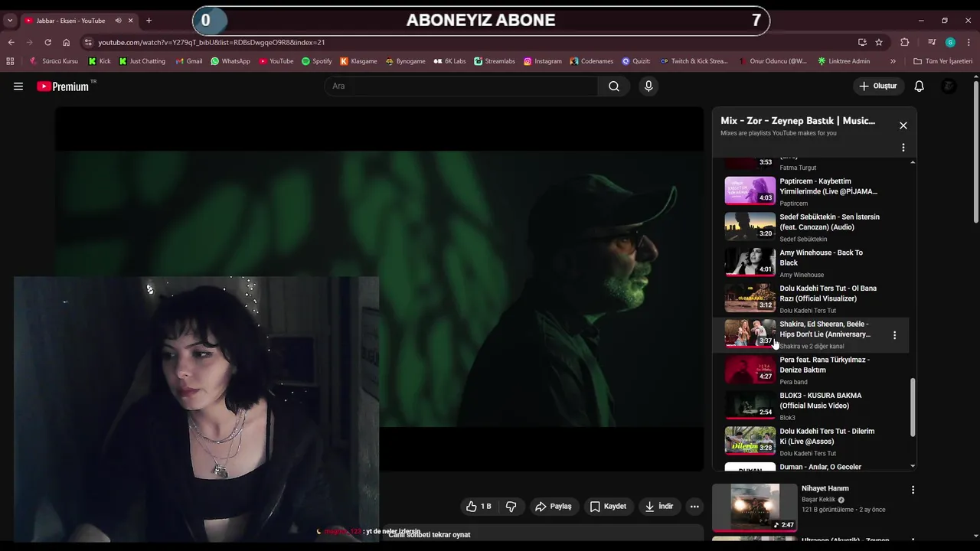The height and width of the screenshot is (551, 980).
Task: Open options for Shakira Hips Don't Lie playlist item
Action: tap(894, 335)
